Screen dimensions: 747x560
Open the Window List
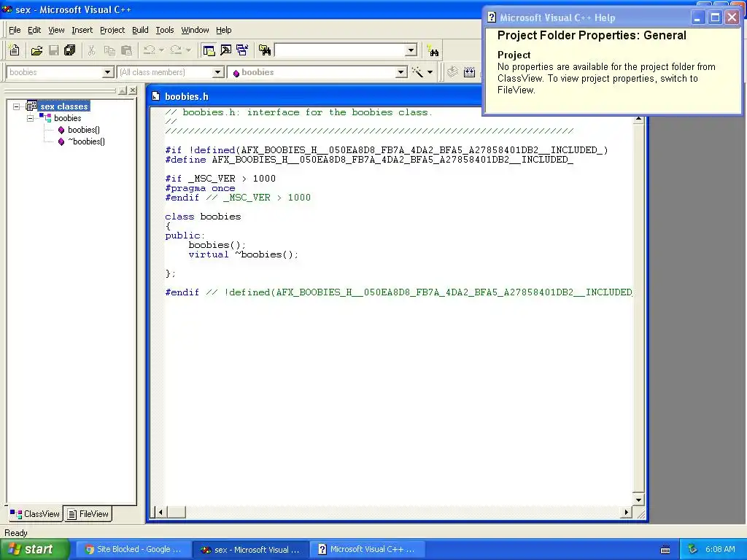[242, 50]
